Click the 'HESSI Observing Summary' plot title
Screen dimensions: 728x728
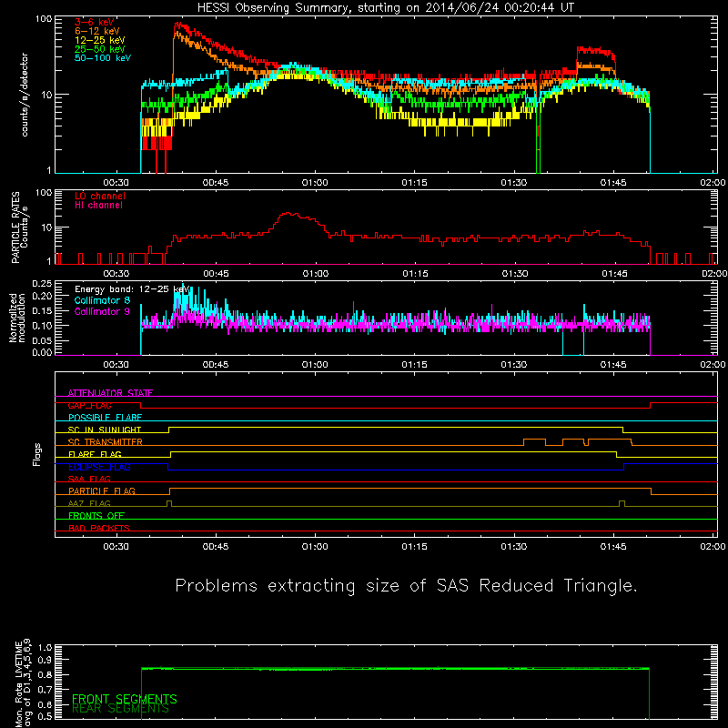(385, 8)
